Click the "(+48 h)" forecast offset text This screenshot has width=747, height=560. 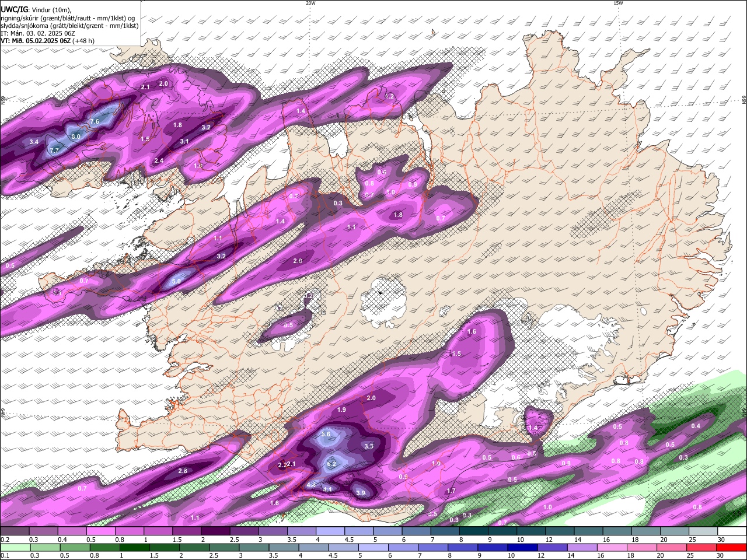coord(83,41)
